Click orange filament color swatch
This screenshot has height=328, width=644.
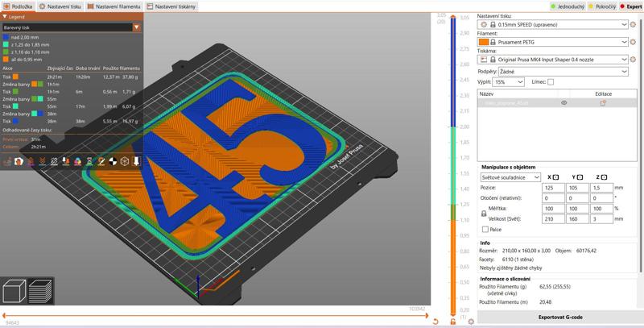485,42
